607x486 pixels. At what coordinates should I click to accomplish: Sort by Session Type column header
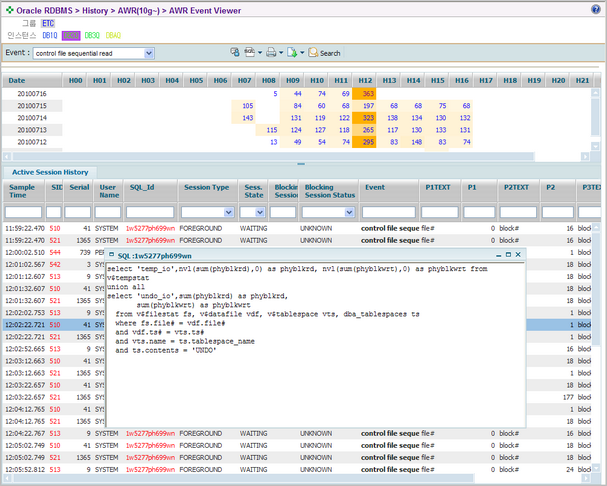(x=207, y=191)
